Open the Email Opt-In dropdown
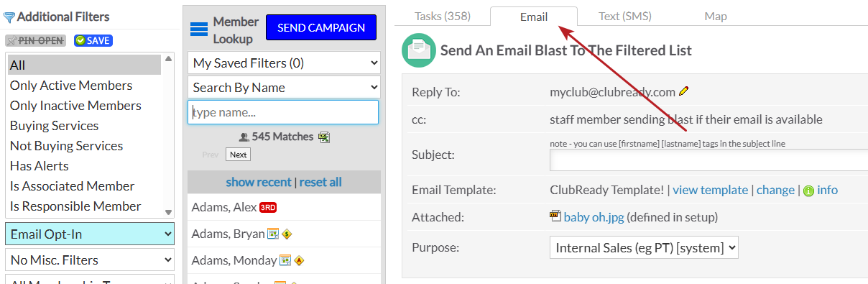 (x=90, y=234)
